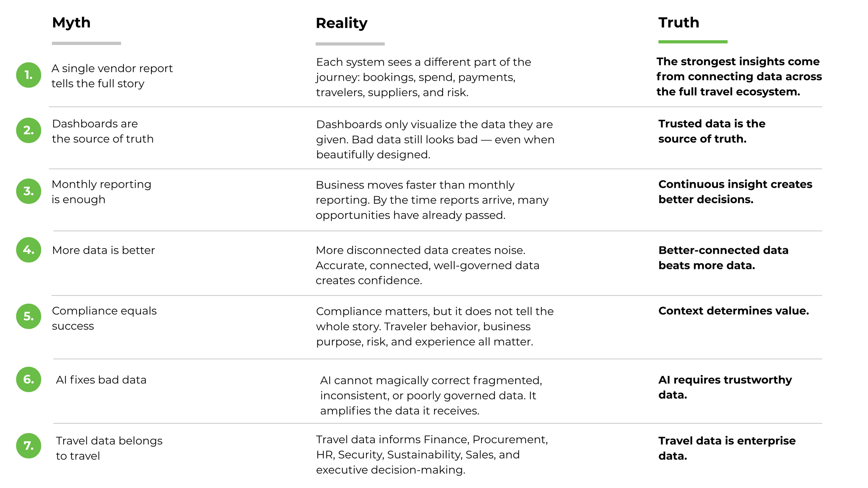Viewport: 868px width, 488px height.
Task: Select 'Better-connected data beats more data.'
Action: (723, 258)
